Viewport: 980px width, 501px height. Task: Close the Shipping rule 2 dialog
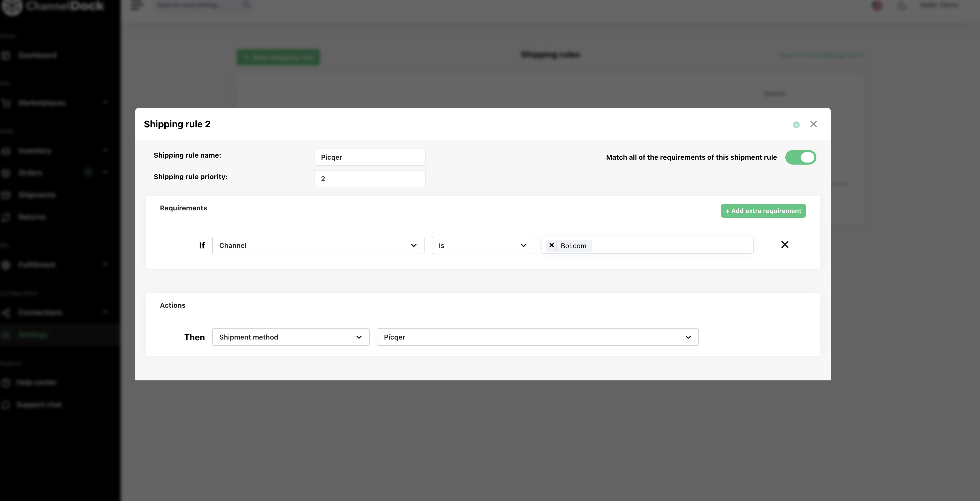click(813, 124)
